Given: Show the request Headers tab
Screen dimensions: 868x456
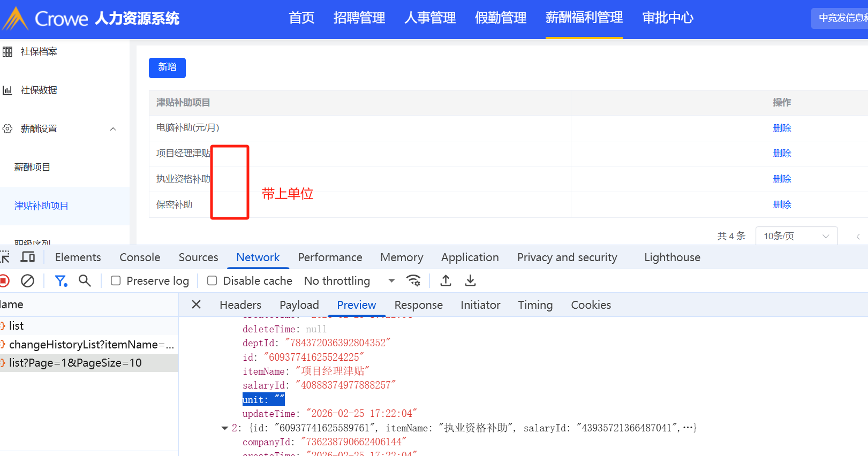Looking at the screenshot, I should [240, 305].
